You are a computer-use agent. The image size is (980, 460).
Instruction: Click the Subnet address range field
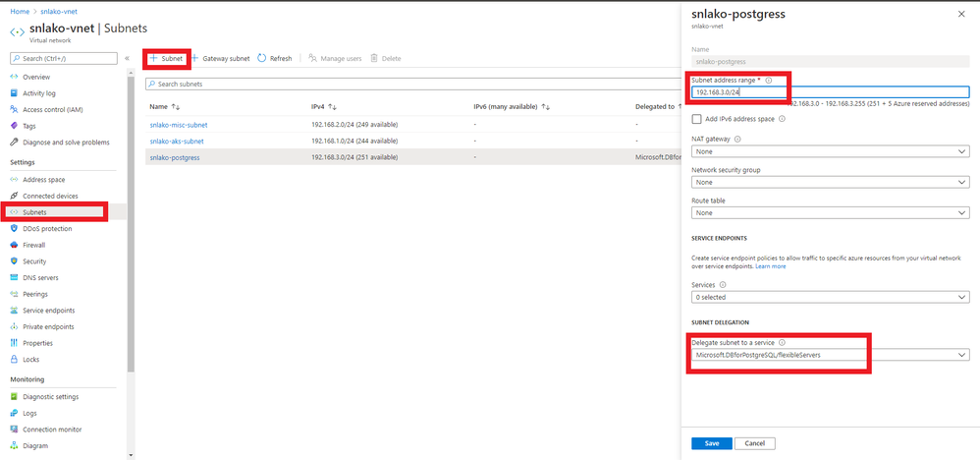(830, 92)
